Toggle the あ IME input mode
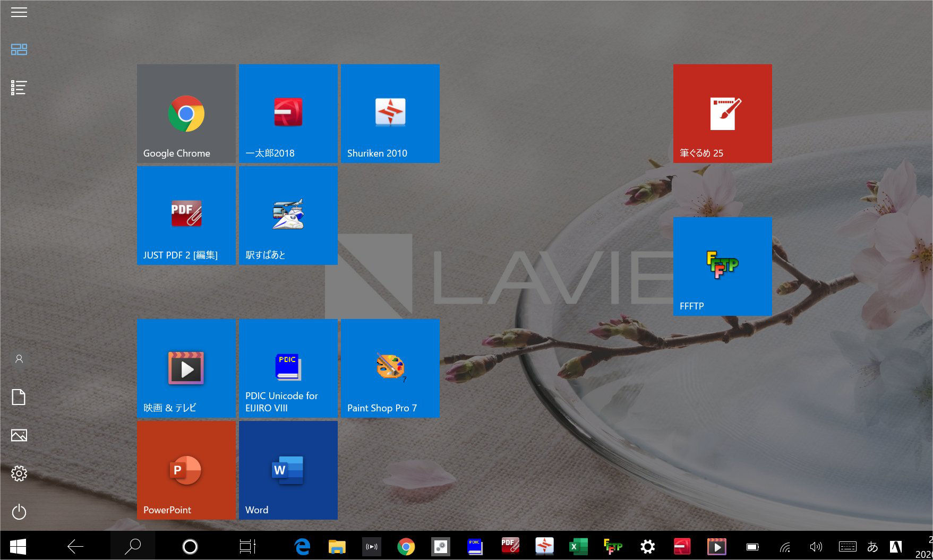Image resolution: width=933 pixels, height=560 pixels. coord(872,547)
